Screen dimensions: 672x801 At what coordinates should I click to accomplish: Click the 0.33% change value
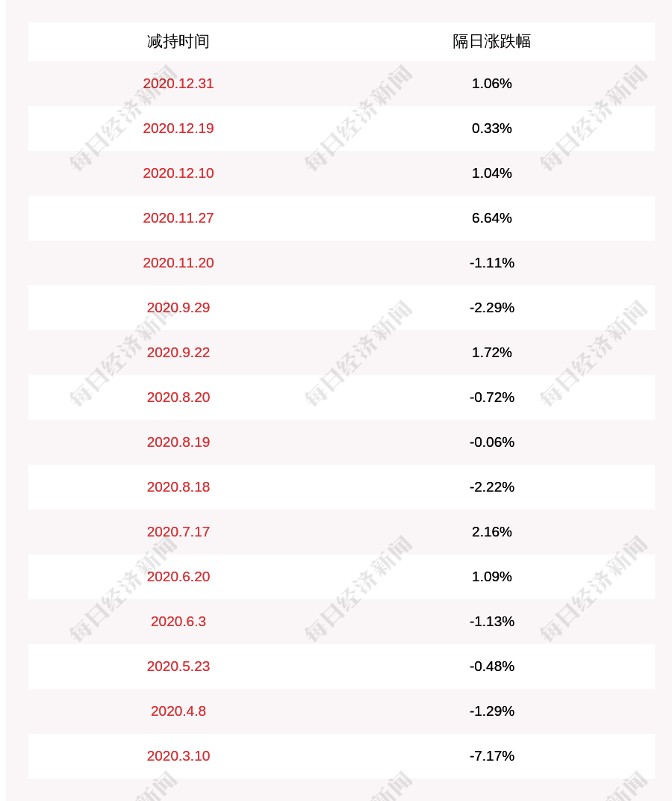[x=491, y=129]
